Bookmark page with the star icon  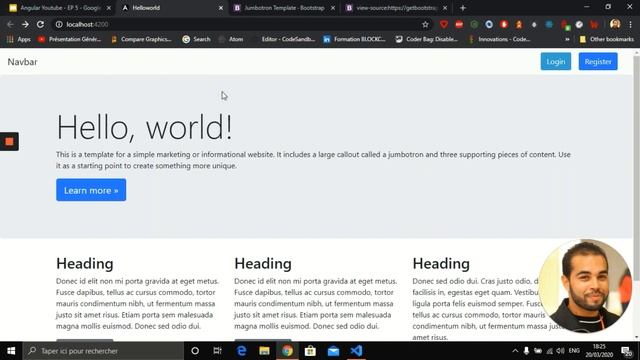[x=425, y=24]
